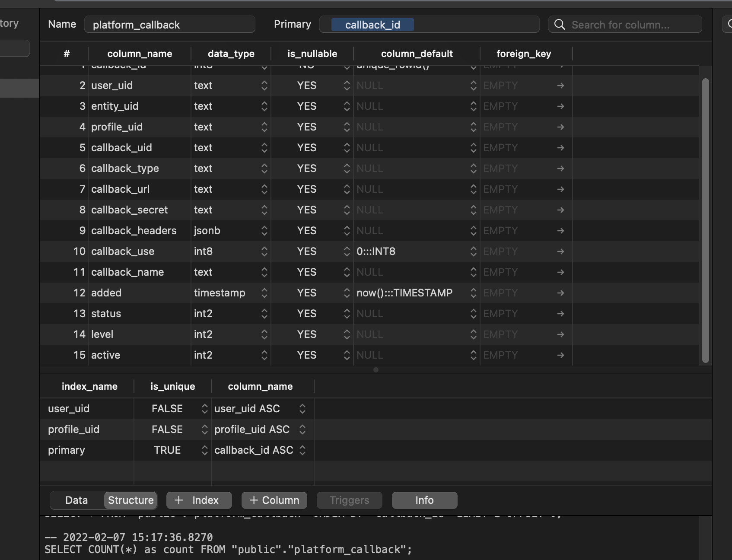Open column_default stepper on the added row
Image resolution: width=732 pixels, height=560 pixels.
[473, 293]
